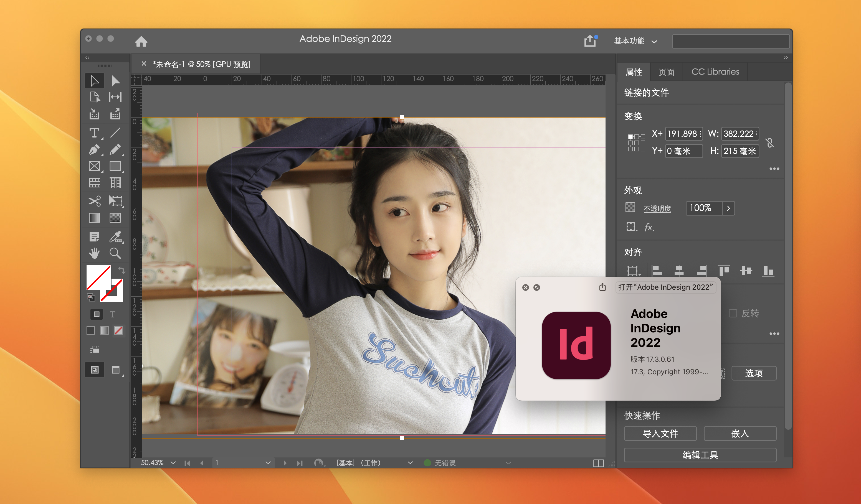This screenshot has height=504, width=861.
Task: Open the zoom level dropdown
Action: (x=173, y=463)
